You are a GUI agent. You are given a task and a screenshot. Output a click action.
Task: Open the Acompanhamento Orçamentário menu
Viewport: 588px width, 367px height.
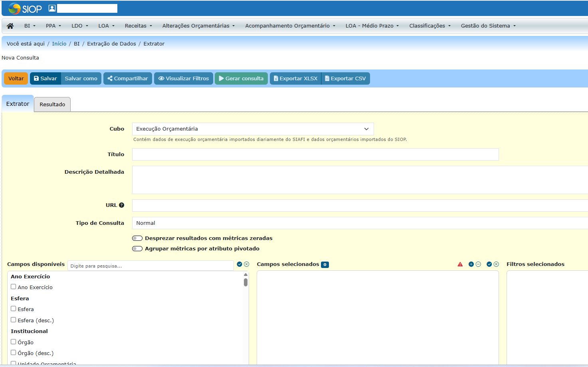pyautogui.click(x=290, y=26)
